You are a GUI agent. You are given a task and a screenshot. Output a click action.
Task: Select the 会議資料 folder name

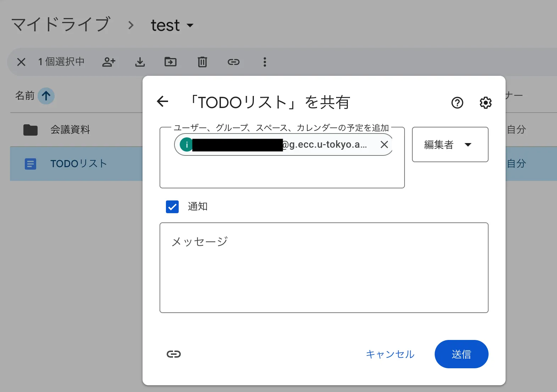coord(70,130)
